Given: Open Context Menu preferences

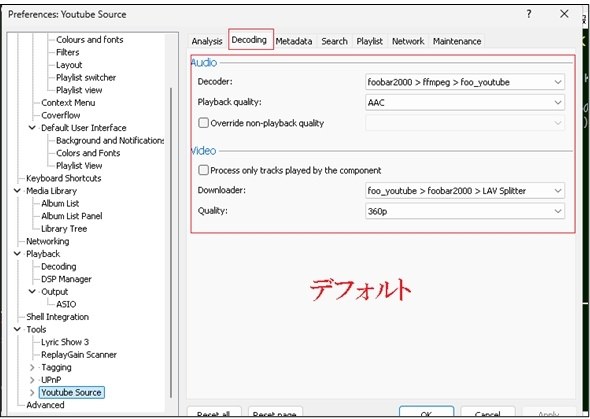Looking at the screenshot, I should tap(68, 103).
